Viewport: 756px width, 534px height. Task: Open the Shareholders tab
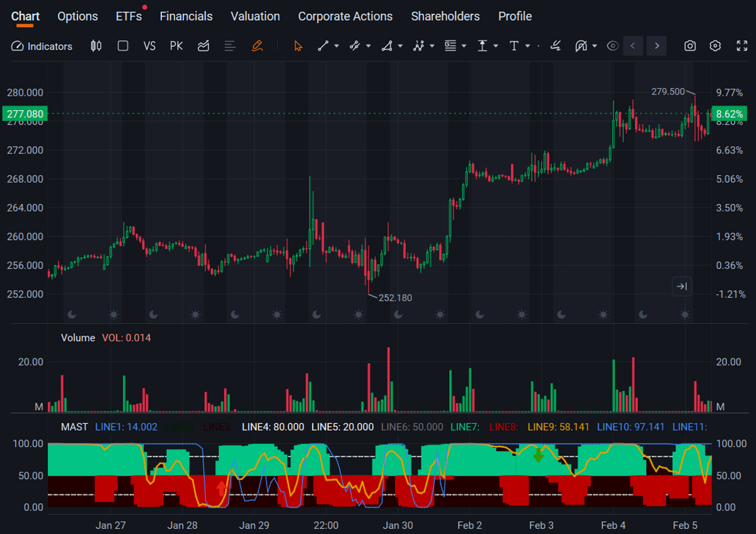tap(445, 16)
